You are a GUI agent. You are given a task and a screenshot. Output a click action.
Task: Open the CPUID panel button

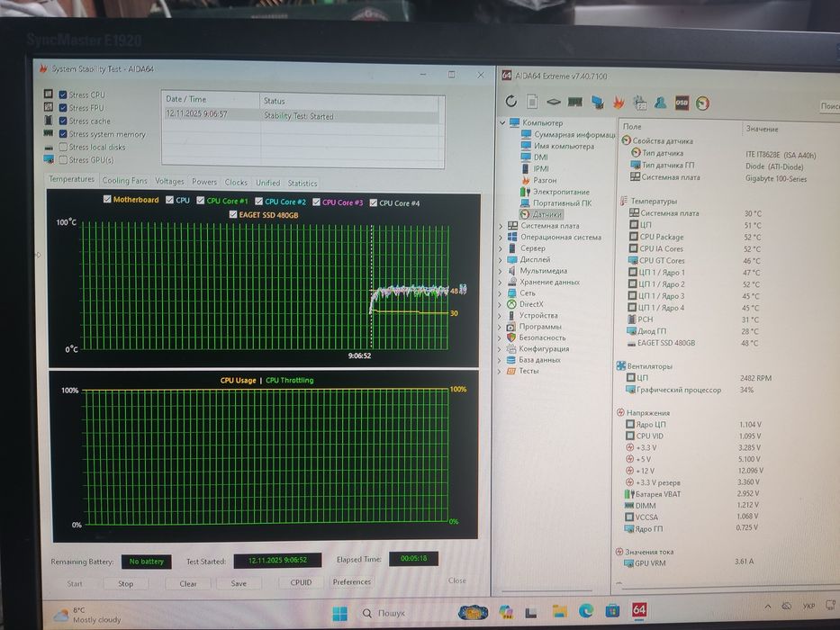click(301, 582)
